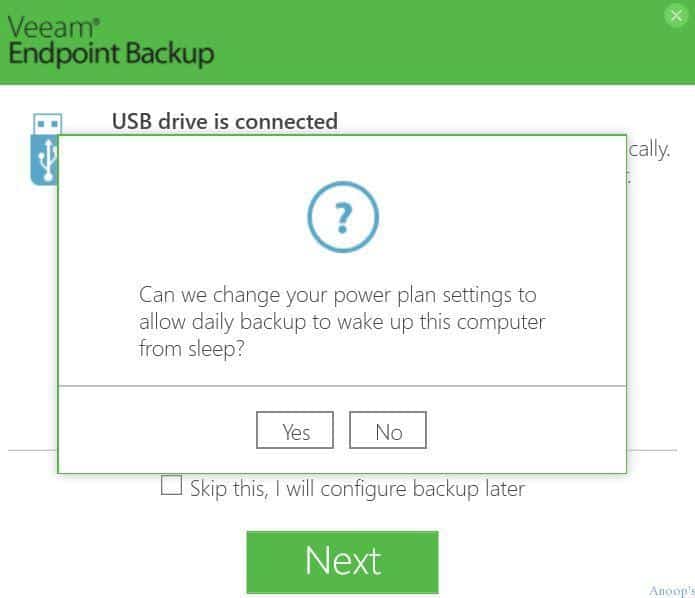Click the power plan settings question text

(x=342, y=322)
